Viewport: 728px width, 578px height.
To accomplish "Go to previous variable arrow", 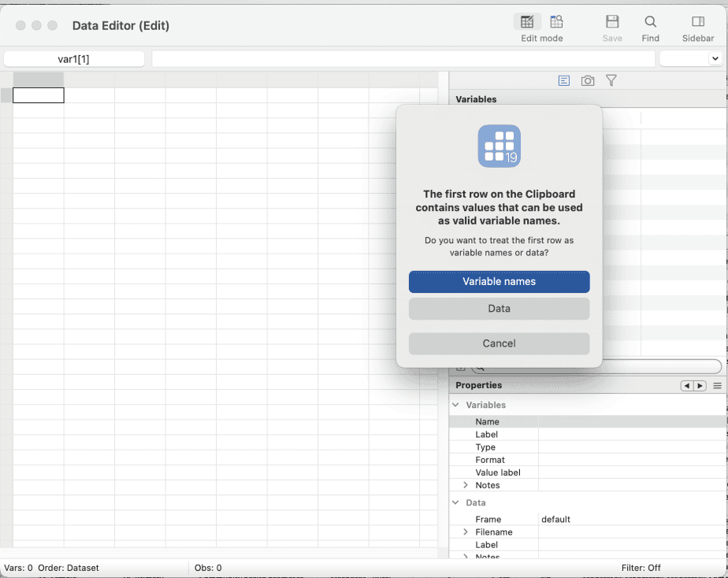I will (687, 386).
